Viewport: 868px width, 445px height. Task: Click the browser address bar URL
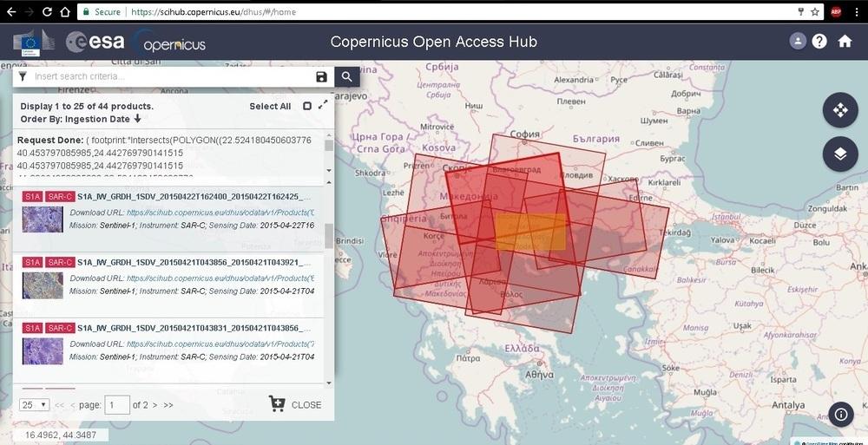tap(214, 11)
